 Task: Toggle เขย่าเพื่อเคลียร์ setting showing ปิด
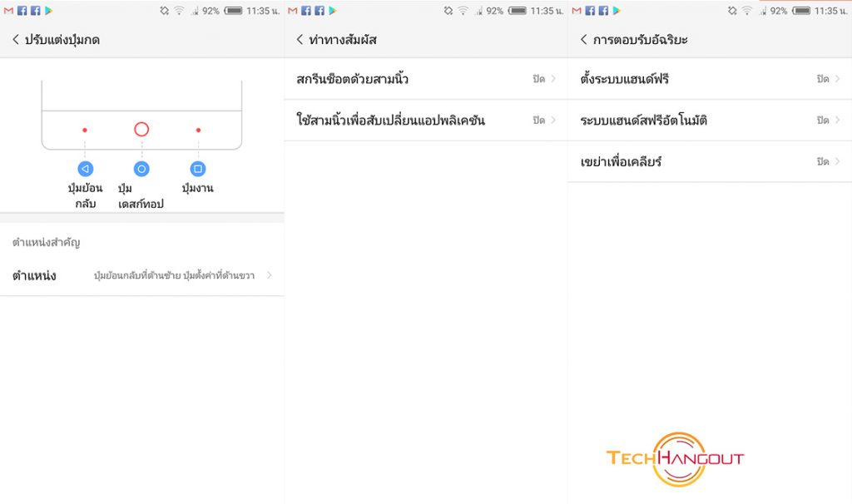[x=710, y=161]
